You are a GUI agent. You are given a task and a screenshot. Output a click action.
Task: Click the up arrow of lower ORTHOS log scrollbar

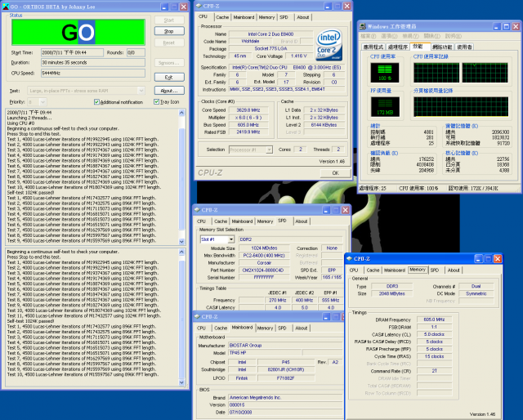click(x=181, y=252)
